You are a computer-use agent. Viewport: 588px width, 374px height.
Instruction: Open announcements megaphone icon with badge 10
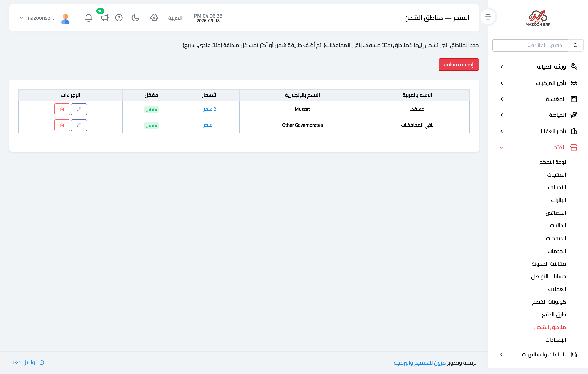point(105,18)
